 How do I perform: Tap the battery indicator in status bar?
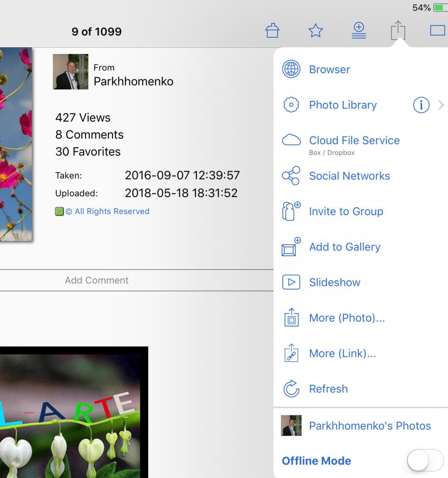[440, 7]
